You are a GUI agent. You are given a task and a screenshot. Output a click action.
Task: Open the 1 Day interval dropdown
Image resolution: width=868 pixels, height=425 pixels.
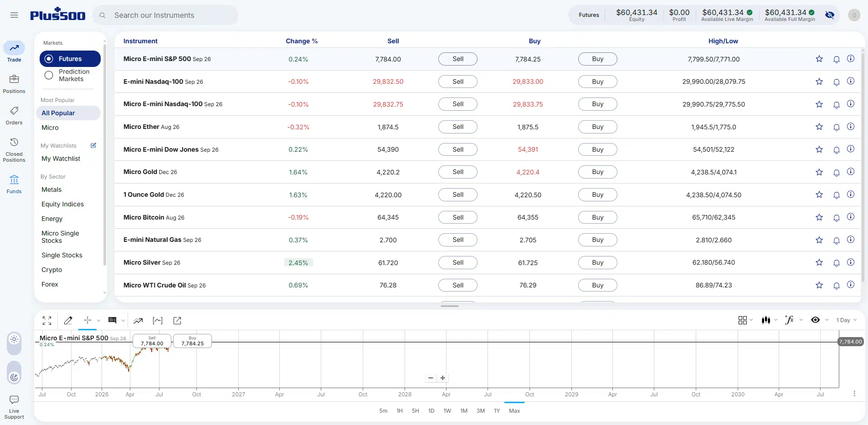[846, 320]
